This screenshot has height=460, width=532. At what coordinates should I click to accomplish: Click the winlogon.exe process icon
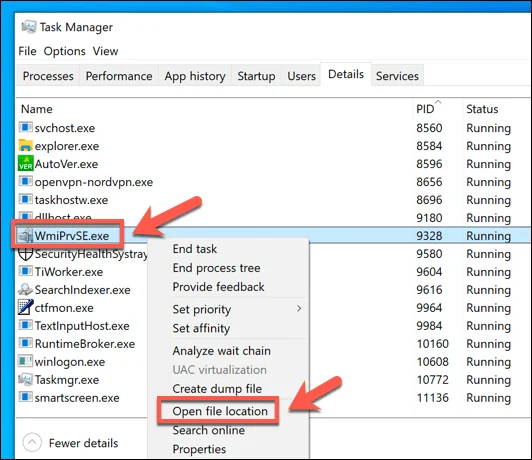click(x=25, y=361)
